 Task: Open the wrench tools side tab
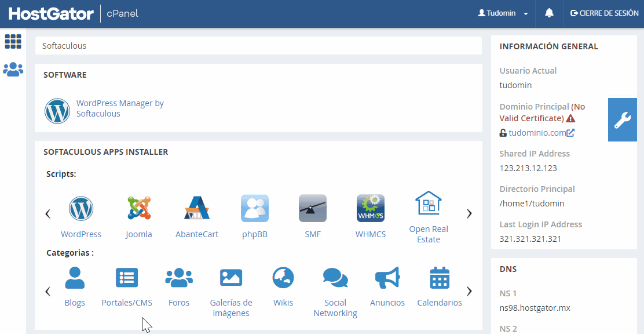[x=622, y=120]
